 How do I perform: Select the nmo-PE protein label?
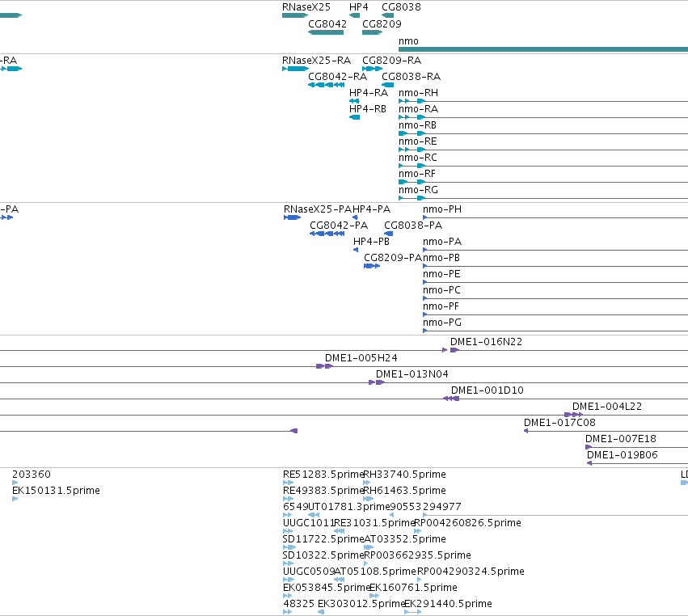click(442, 274)
